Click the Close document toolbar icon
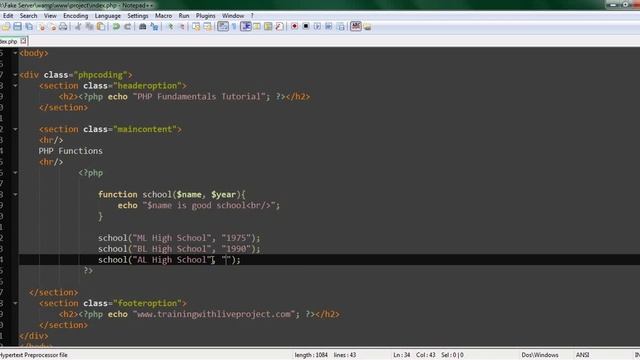This screenshot has width=640, height=360. coord(41,27)
